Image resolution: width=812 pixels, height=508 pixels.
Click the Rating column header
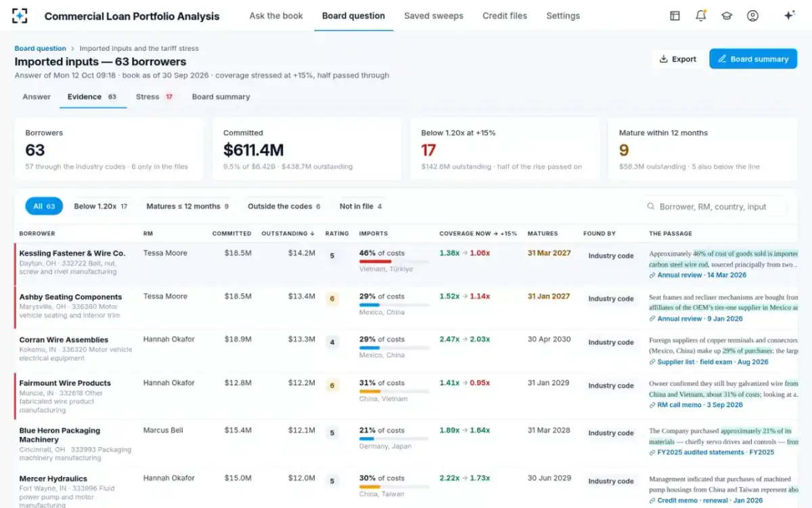pos(337,234)
